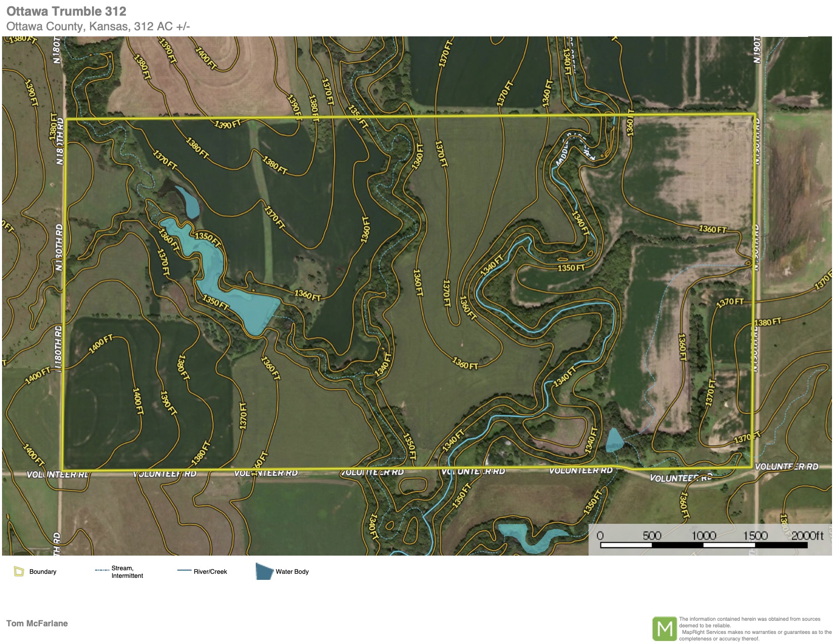
Task: Click the 0 mark on scale bar
Action: [600, 535]
